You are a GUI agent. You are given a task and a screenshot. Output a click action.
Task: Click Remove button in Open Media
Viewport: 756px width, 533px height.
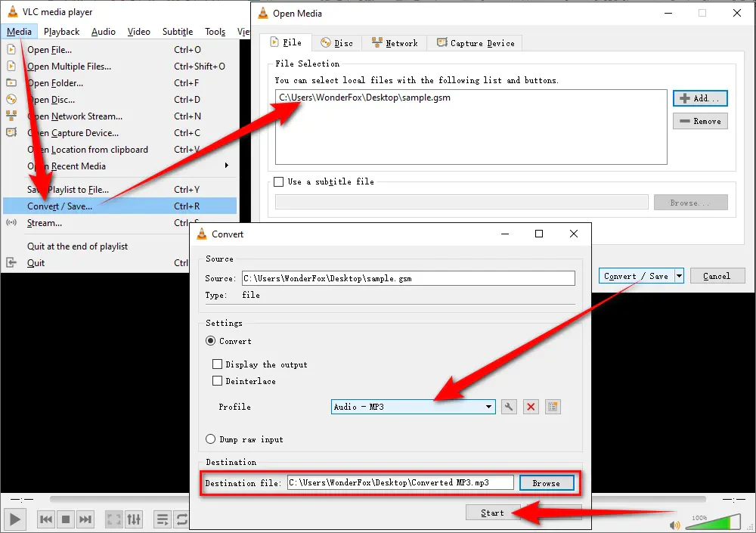(700, 121)
